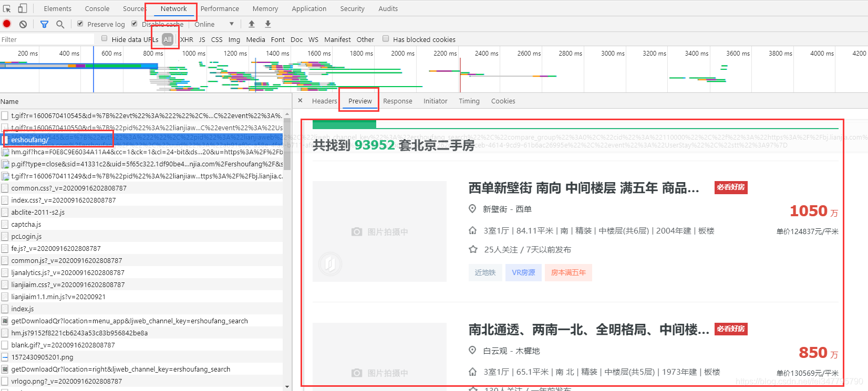The width and height of the screenshot is (868, 391).
Task: Select the ershoufang/ request row
Action: 141,140
